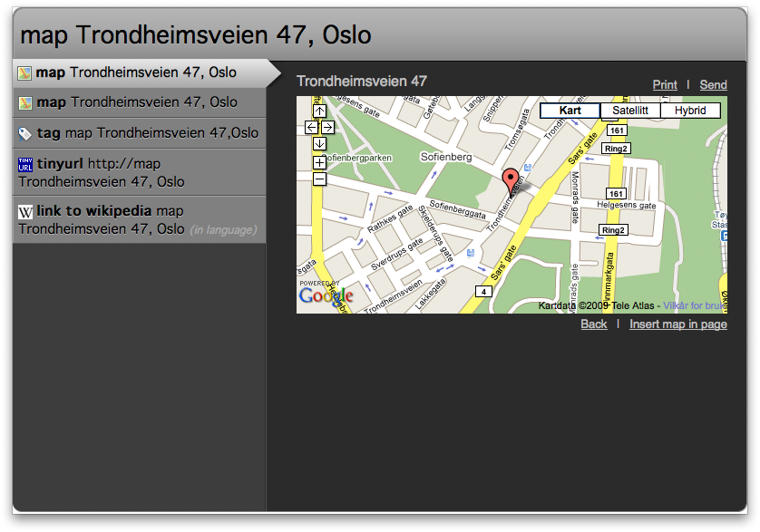Click the Google logo on the map

tap(325, 295)
